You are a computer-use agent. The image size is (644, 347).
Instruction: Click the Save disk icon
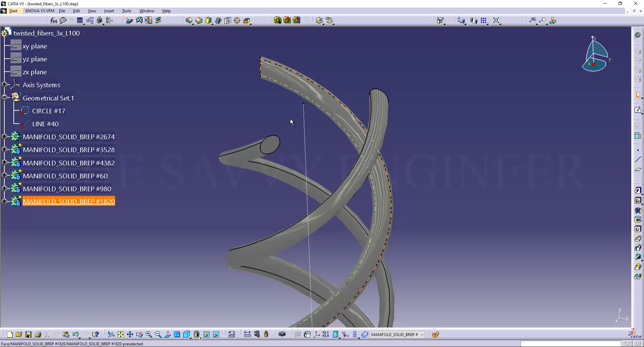[x=29, y=334]
